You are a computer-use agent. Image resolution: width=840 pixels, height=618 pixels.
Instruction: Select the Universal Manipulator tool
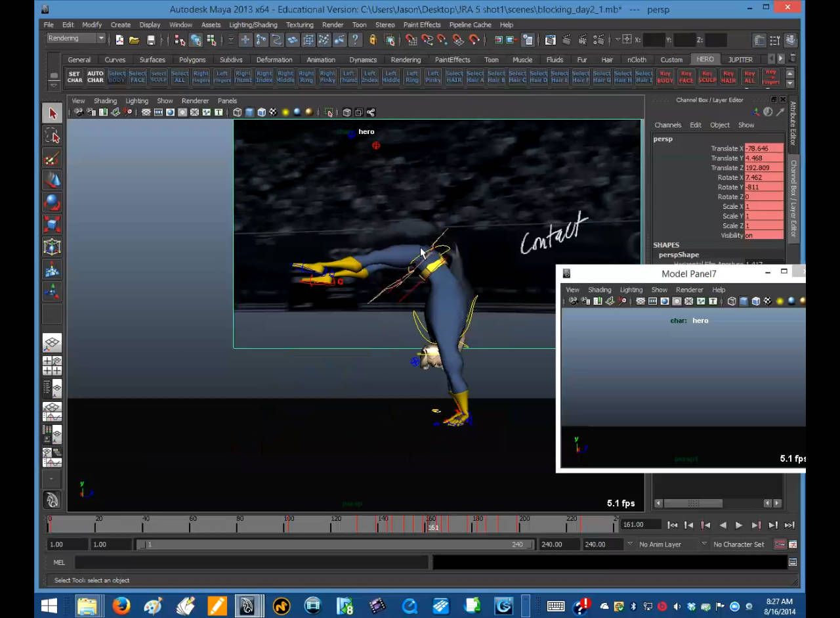(x=52, y=247)
